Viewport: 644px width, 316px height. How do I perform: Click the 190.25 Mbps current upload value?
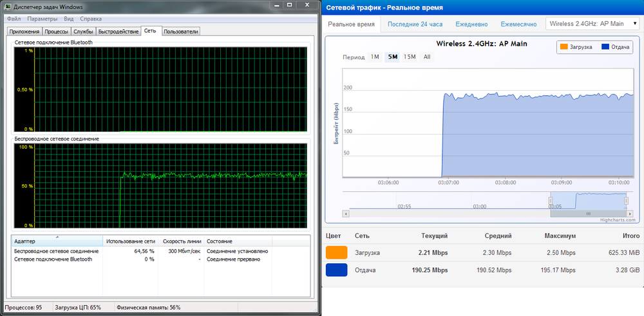[x=430, y=270]
